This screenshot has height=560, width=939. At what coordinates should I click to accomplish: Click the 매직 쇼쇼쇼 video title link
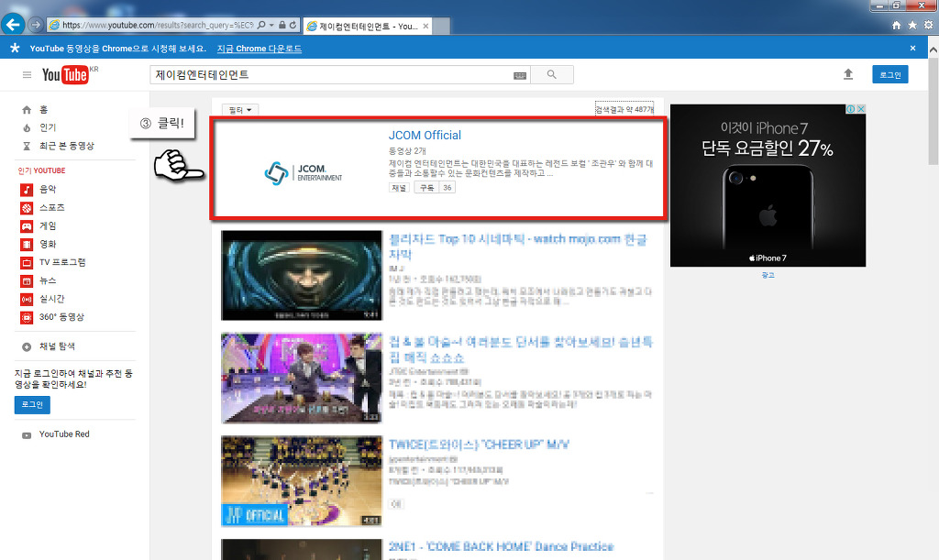[x=521, y=349]
